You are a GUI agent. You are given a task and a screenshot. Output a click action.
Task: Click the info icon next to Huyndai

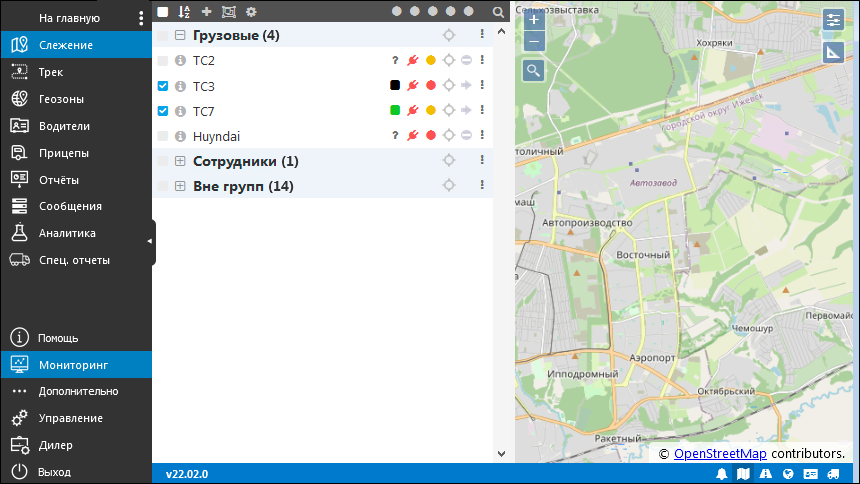click(x=180, y=136)
